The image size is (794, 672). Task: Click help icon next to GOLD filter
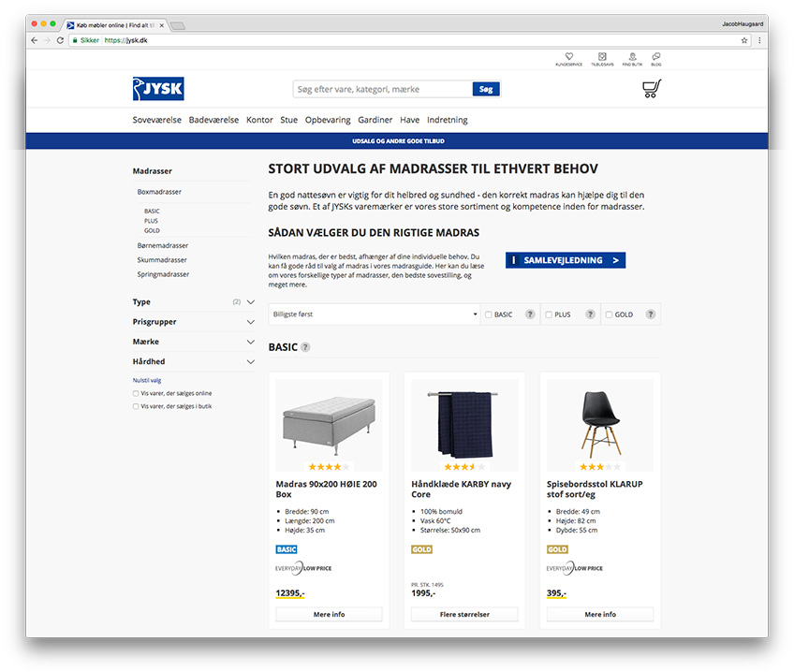(x=650, y=314)
